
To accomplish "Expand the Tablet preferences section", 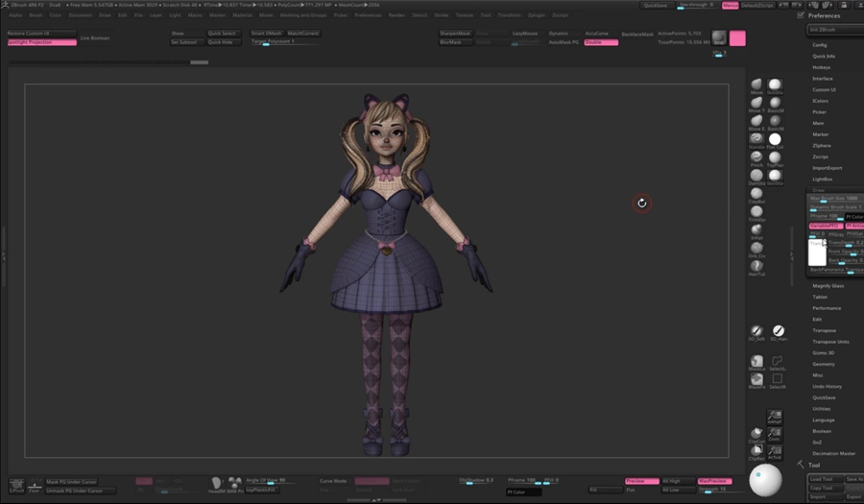I will (820, 297).
